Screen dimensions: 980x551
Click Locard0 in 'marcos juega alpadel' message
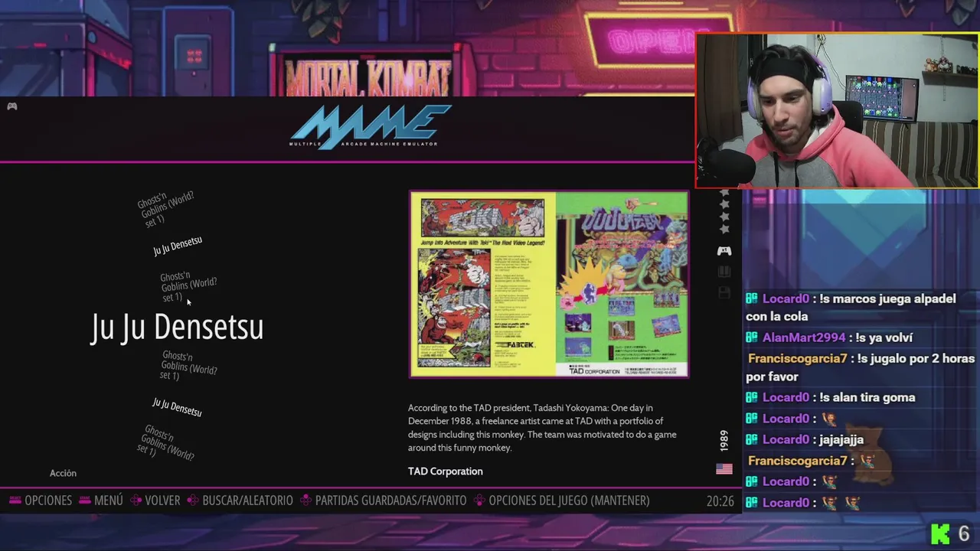[x=786, y=298]
